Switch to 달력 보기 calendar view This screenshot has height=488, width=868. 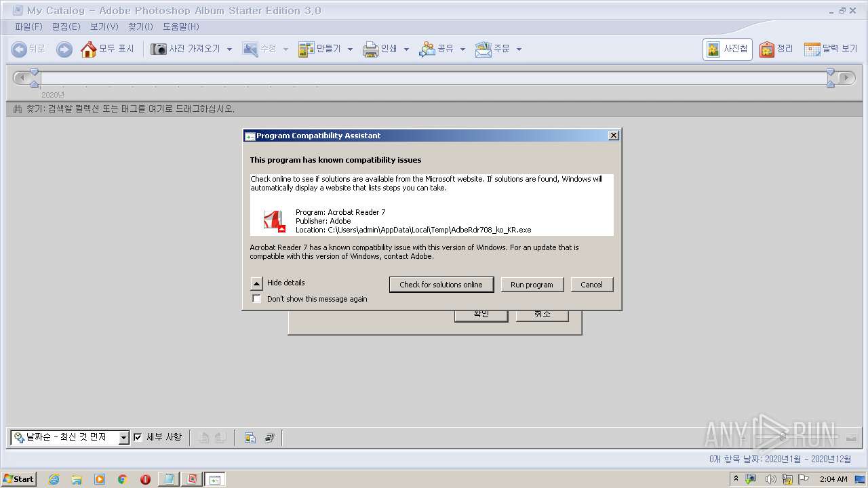pos(831,49)
